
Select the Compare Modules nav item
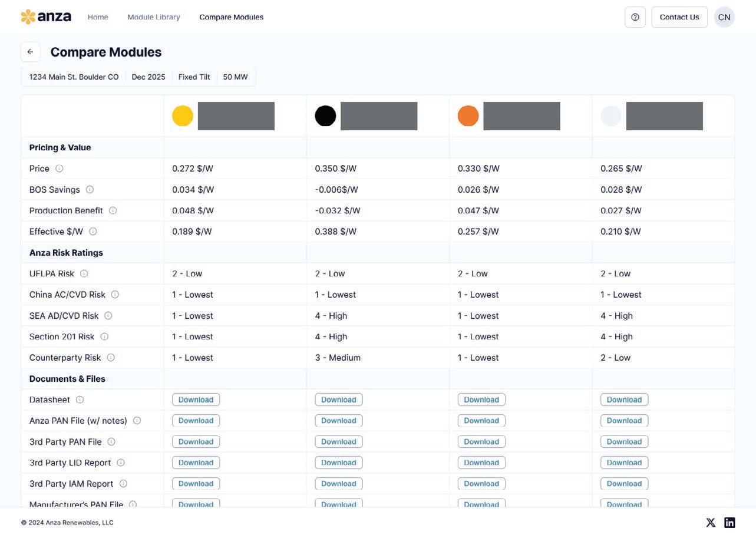click(x=232, y=17)
